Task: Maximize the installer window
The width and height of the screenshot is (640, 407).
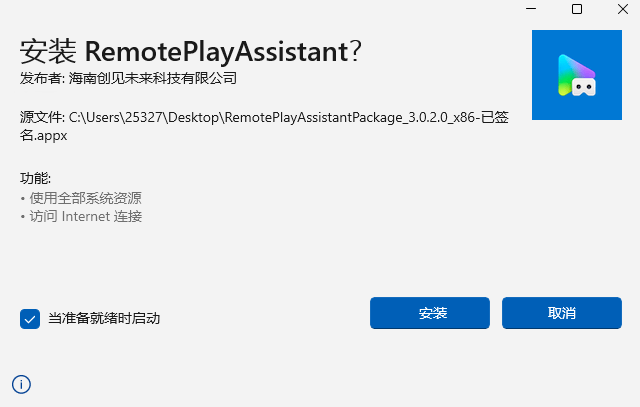Action: point(577,9)
